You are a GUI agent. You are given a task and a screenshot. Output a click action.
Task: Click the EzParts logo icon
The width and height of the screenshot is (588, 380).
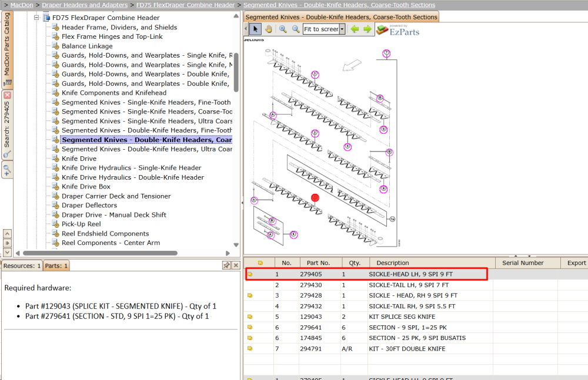click(x=382, y=29)
